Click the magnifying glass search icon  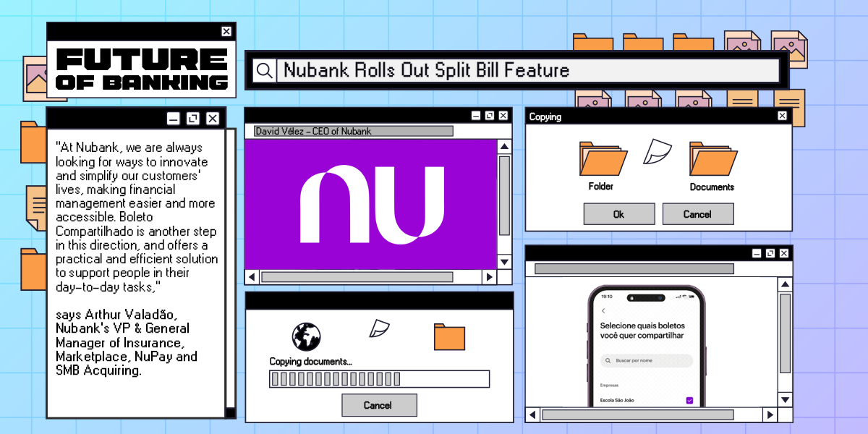[x=265, y=70]
